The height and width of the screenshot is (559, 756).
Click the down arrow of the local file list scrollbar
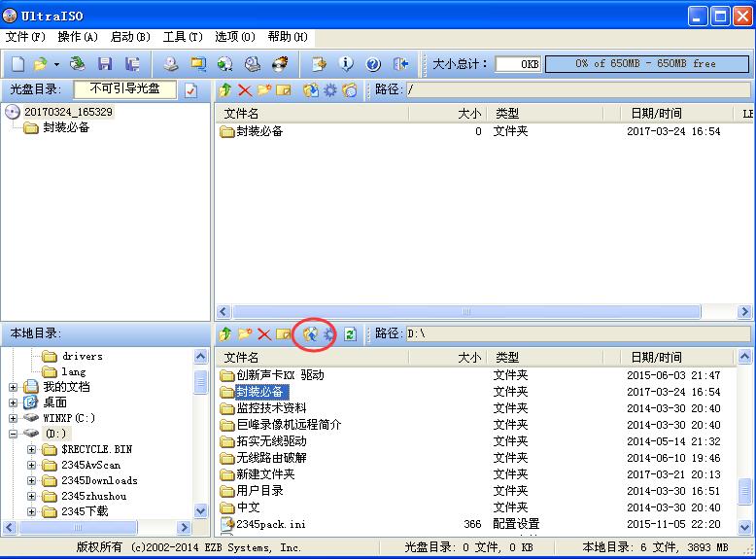coord(744,527)
